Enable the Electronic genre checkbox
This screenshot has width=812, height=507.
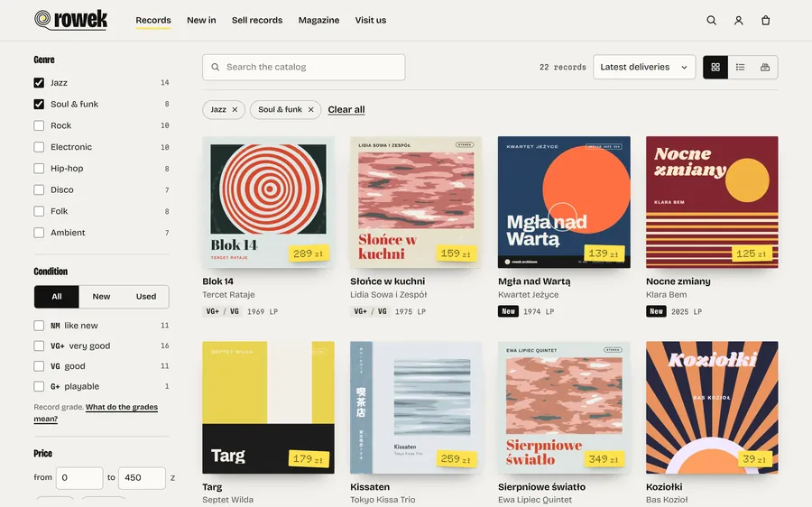tap(39, 147)
